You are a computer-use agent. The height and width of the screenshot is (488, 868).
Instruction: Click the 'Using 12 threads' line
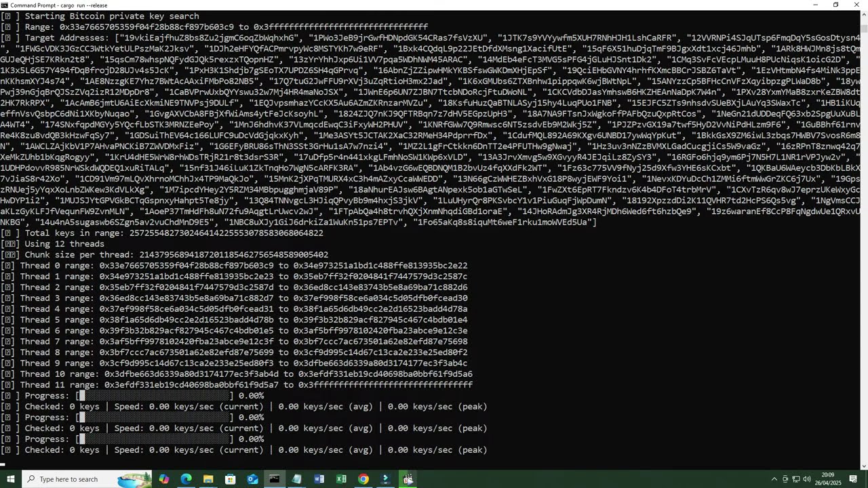click(x=53, y=244)
